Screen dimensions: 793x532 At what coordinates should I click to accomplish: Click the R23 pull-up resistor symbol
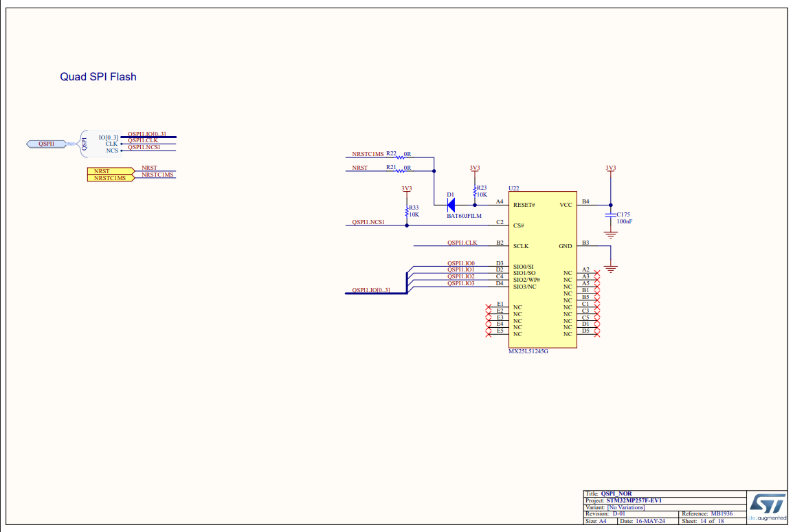point(474,192)
